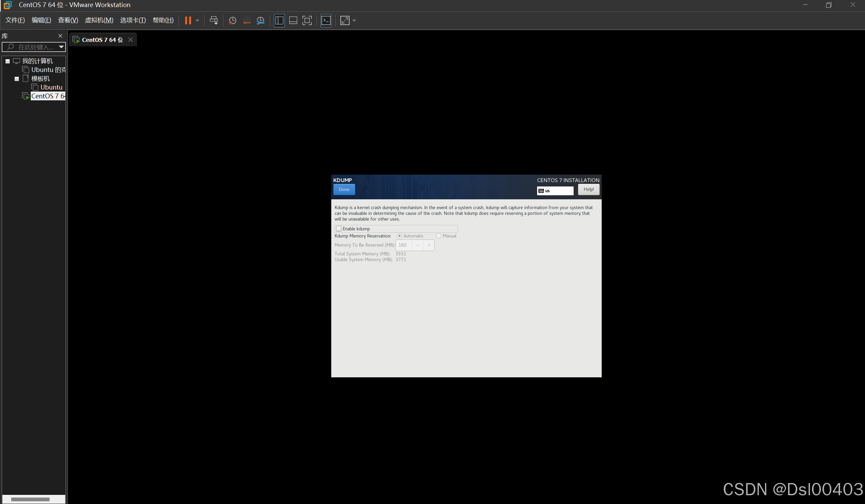Screen dimensions: 865x504
Task: Click the us keyboard layout indicator
Action: 555,191
